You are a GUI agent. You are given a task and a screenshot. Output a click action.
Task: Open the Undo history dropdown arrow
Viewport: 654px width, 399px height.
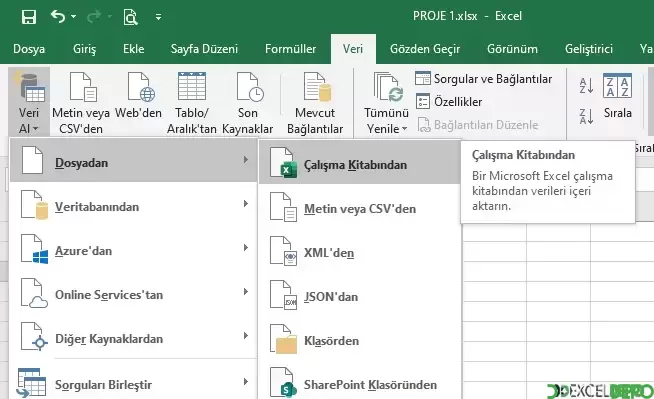73,17
